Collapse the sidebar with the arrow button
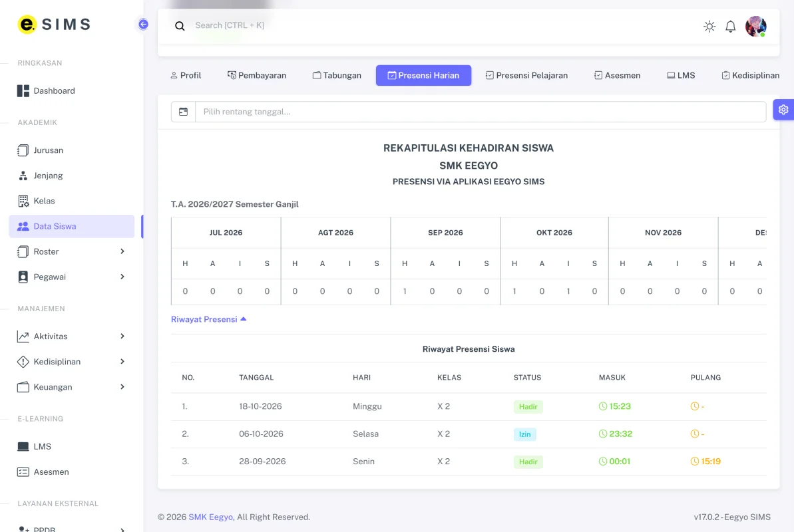 coord(143,25)
